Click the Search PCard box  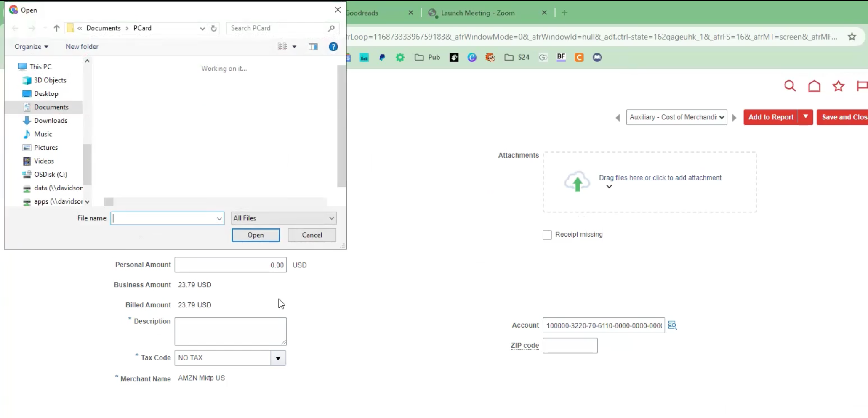(x=282, y=28)
